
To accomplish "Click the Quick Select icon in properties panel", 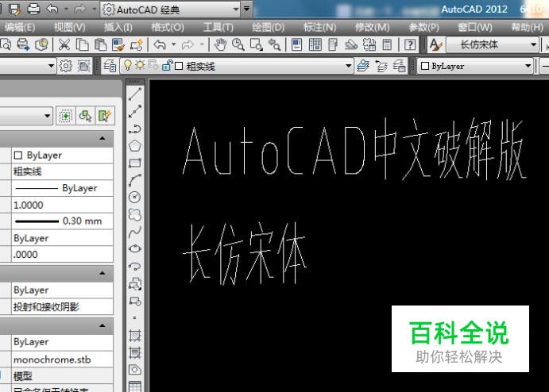I will pyautogui.click(x=104, y=116).
